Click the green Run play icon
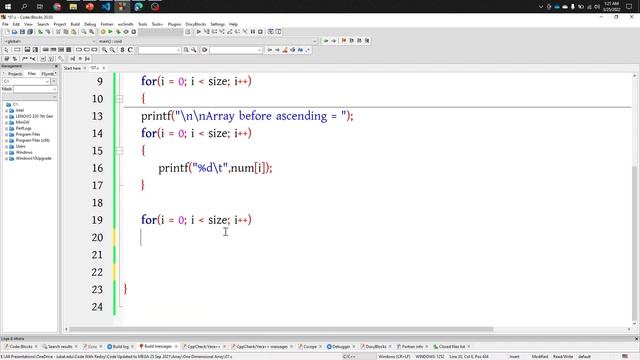The image size is (640, 360). click(110, 32)
